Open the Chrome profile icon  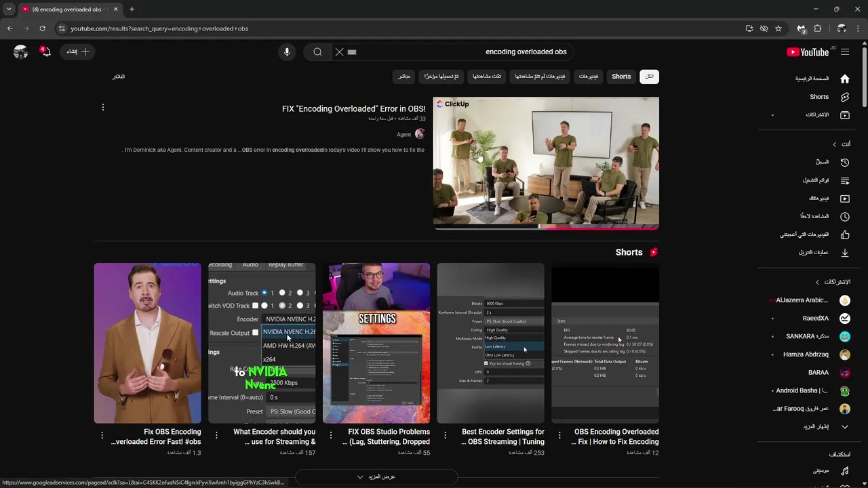coord(842,28)
